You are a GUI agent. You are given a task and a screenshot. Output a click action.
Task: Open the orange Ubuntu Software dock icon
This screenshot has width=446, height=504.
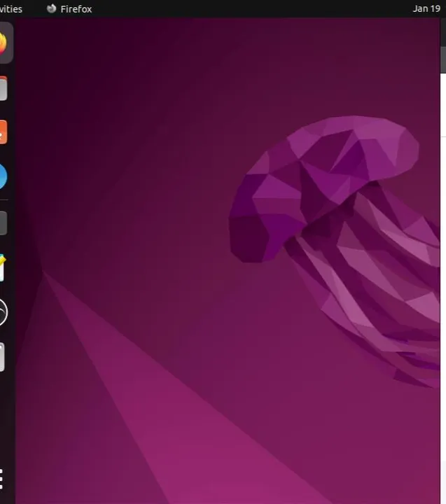pyautogui.click(x=4, y=132)
